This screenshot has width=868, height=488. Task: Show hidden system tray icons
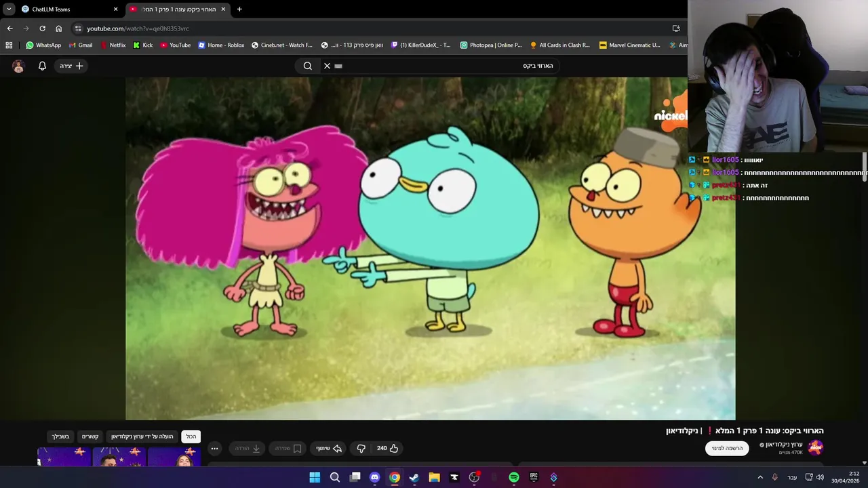coord(760,477)
